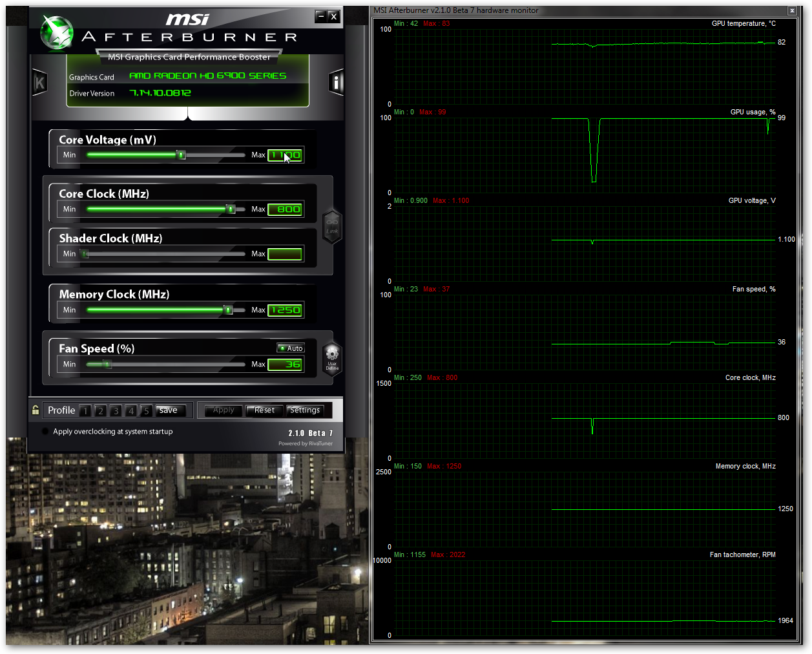
Task: Click the 2.1.0 Beta 7 version text
Action: tap(311, 433)
